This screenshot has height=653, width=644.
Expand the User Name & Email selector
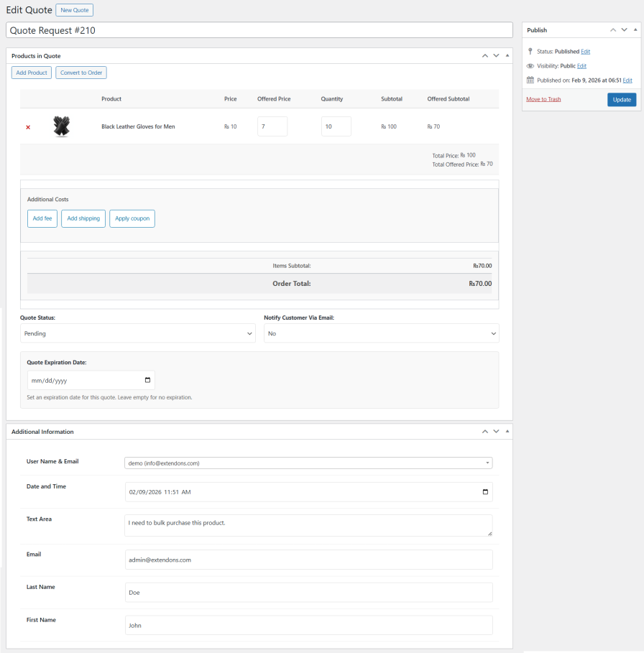point(488,463)
